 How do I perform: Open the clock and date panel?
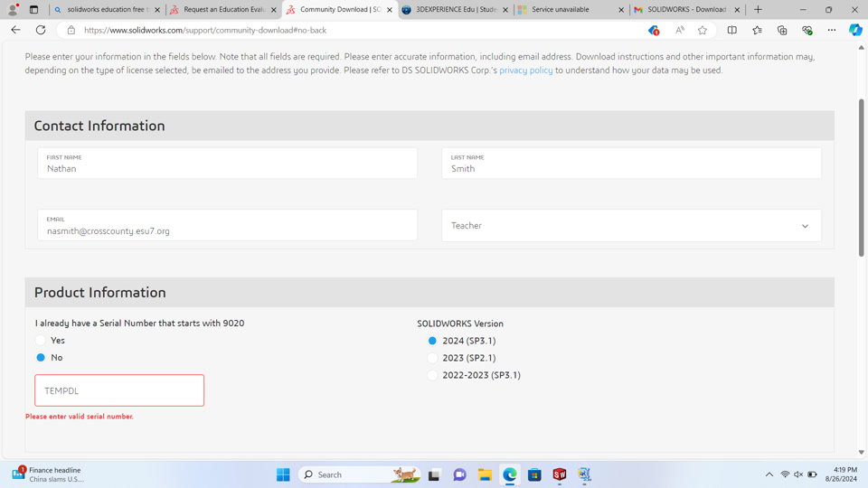[x=841, y=474]
